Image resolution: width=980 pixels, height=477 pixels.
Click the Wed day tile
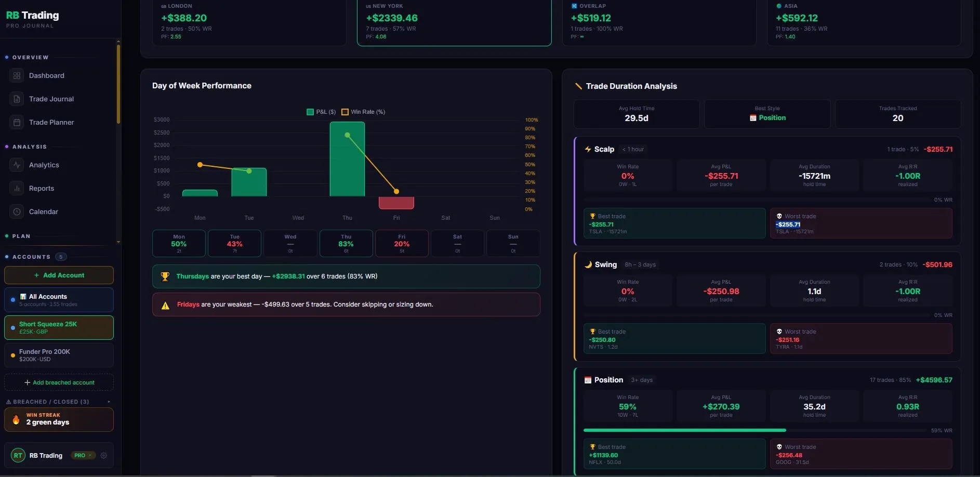290,243
